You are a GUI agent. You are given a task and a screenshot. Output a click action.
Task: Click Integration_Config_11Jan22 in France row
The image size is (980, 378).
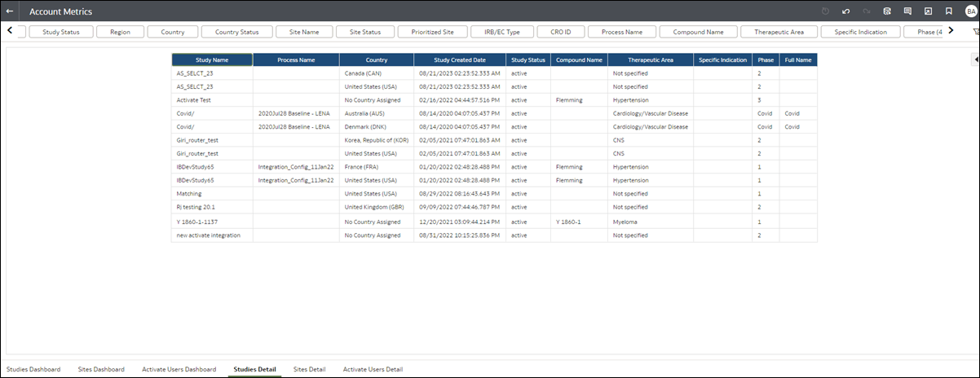296,167
